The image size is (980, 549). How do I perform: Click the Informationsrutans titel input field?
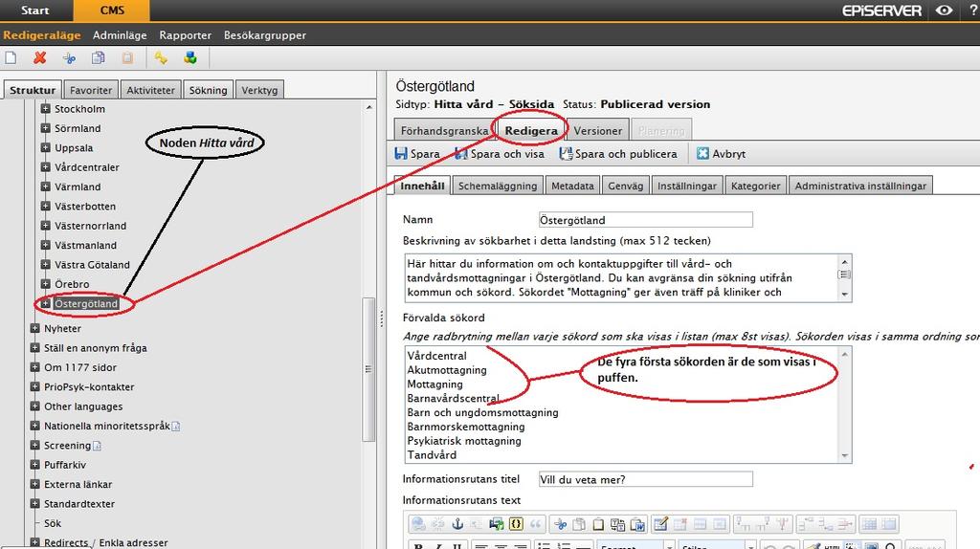pos(646,479)
